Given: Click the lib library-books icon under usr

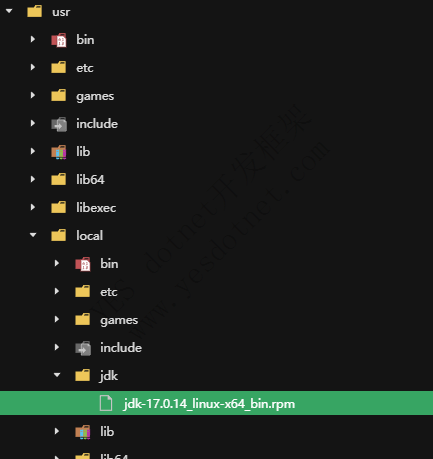Looking at the screenshot, I should click(59, 152).
